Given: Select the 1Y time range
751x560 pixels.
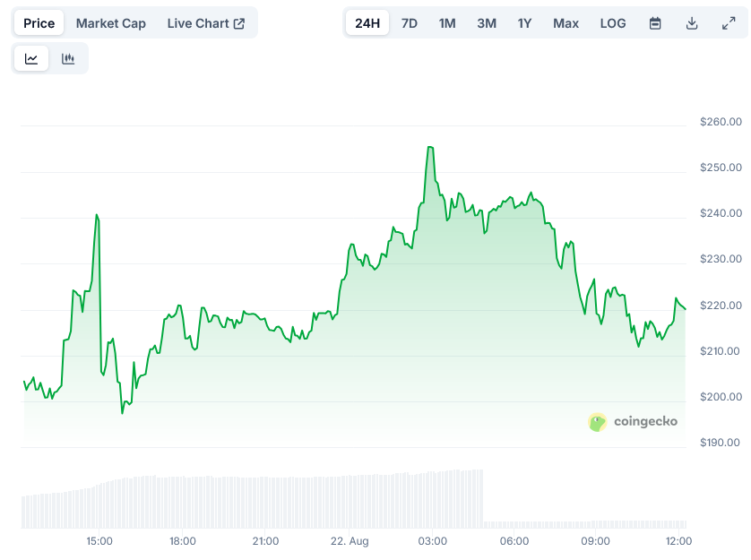Looking at the screenshot, I should click(524, 23).
